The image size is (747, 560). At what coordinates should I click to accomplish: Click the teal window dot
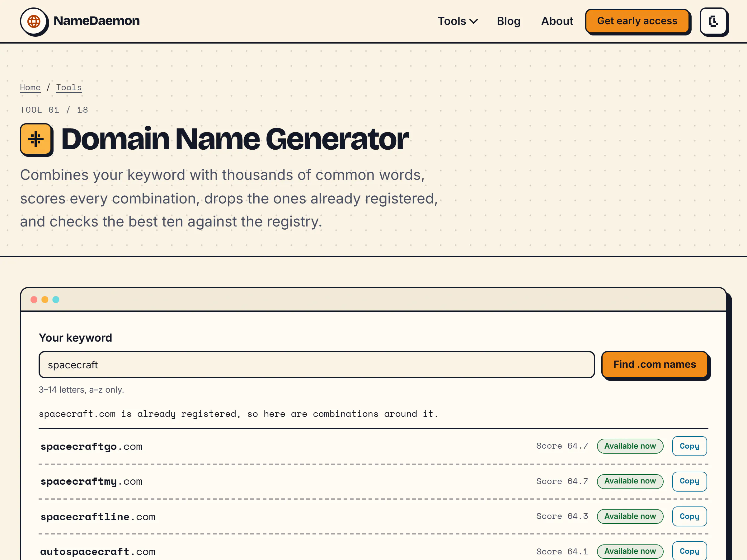click(x=56, y=299)
